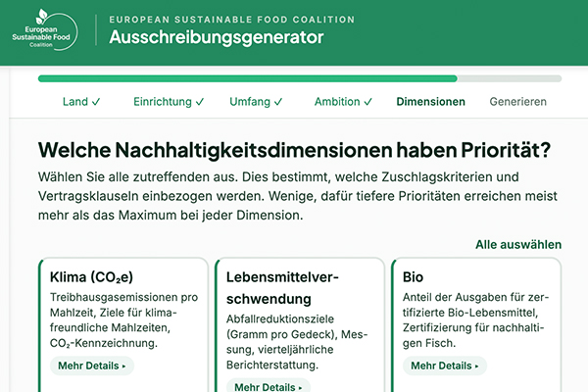
Task: Expand Mehr Details for Klima card
Action: 92,366
